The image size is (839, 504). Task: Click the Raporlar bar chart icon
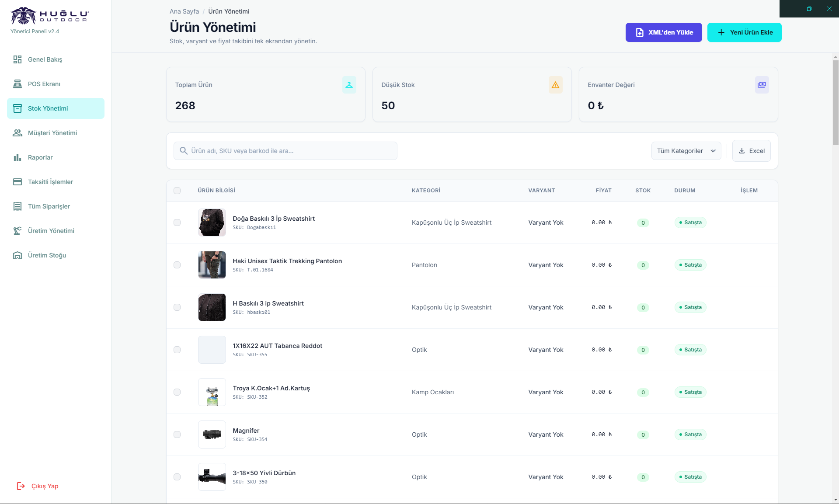[17, 157]
